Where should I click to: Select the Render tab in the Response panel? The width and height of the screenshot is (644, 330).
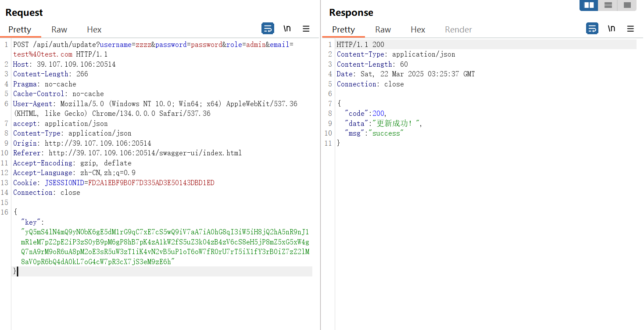coord(458,29)
